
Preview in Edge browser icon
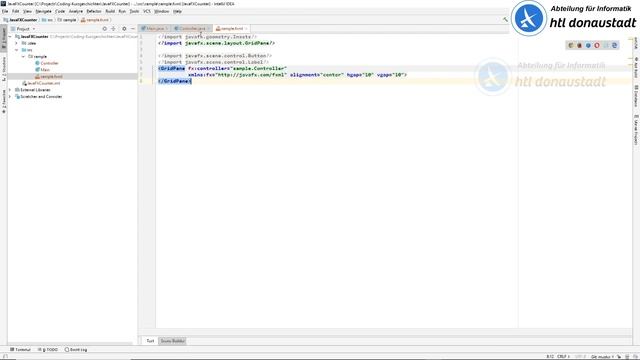pos(614,45)
